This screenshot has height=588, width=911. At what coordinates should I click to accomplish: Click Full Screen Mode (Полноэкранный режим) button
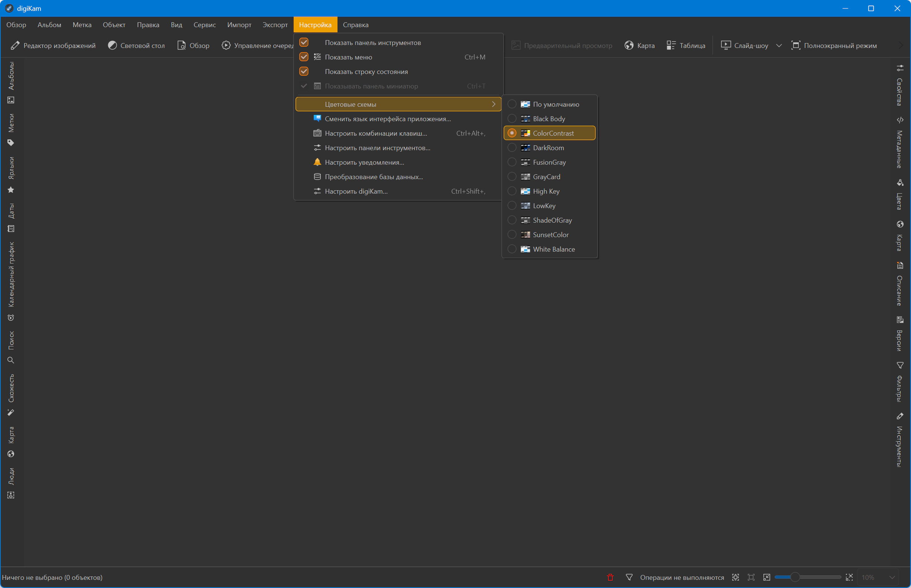pos(834,45)
